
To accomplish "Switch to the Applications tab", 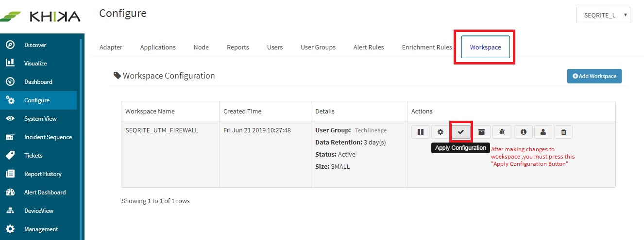I will click(158, 47).
